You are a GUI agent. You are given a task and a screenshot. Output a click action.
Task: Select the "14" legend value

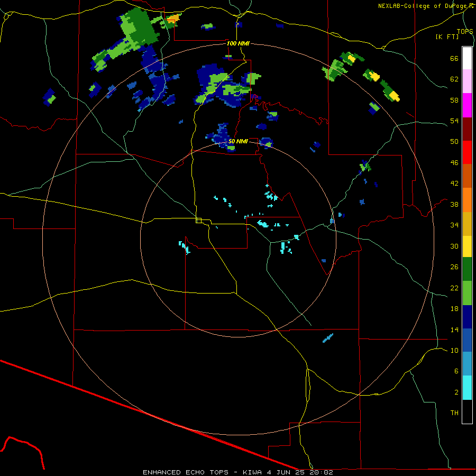(454, 329)
